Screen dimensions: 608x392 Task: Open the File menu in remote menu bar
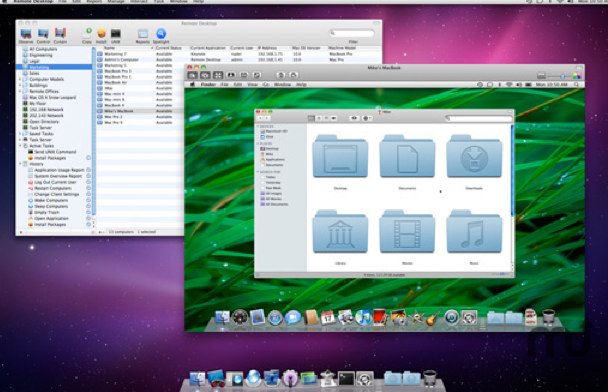tap(224, 84)
